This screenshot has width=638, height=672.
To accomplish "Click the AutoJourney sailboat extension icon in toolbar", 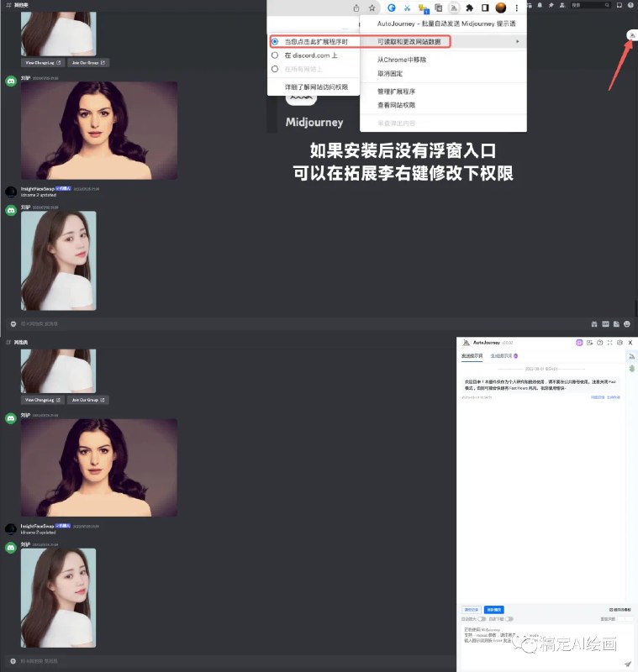I will pyautogui.click(x=454, y=8).
